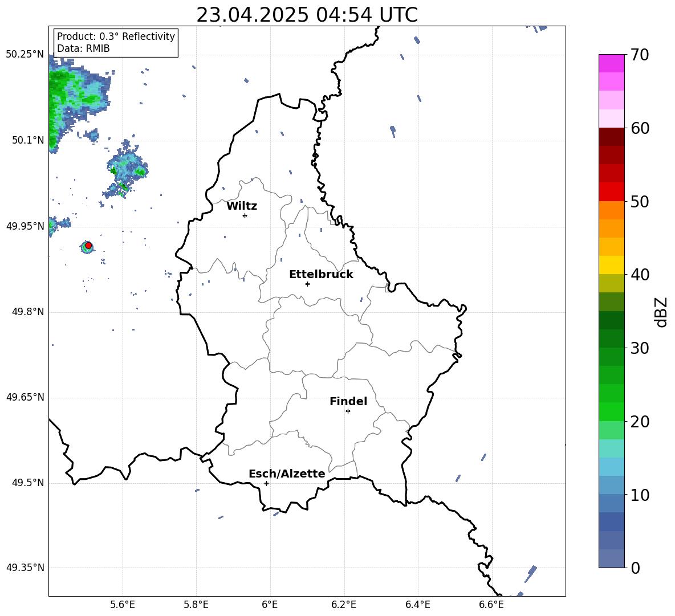Screen dimensions: 675x616
Task: Click the Findel station label
Action: tap(348, 401)
